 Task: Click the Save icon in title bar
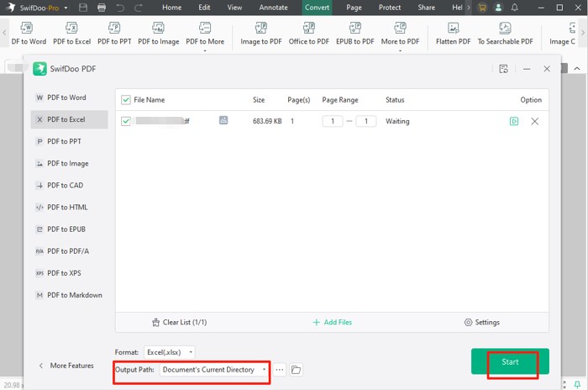point(83,8)
